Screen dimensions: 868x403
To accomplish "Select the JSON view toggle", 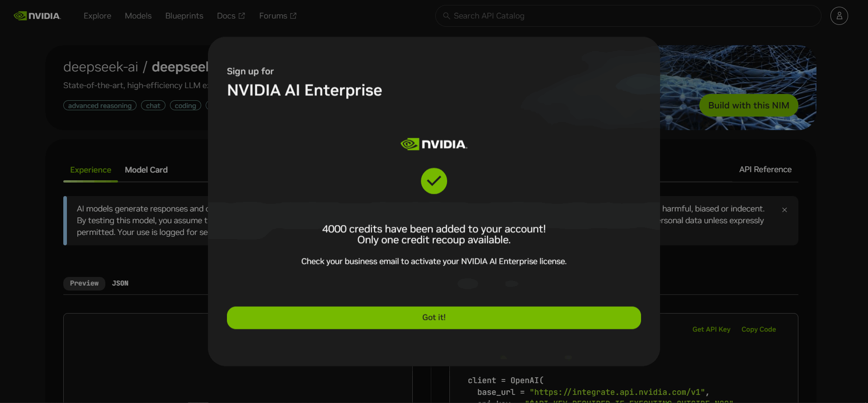I will (x=120, y=283).
